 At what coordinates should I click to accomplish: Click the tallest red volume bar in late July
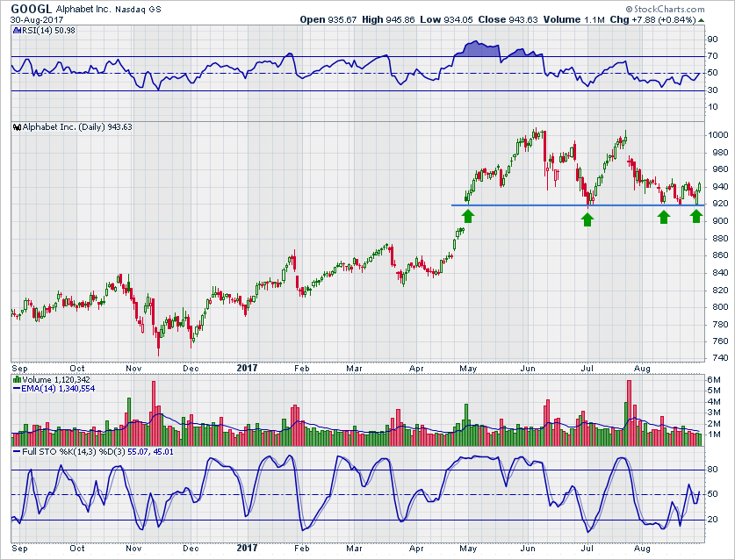[x=629, y=413]
